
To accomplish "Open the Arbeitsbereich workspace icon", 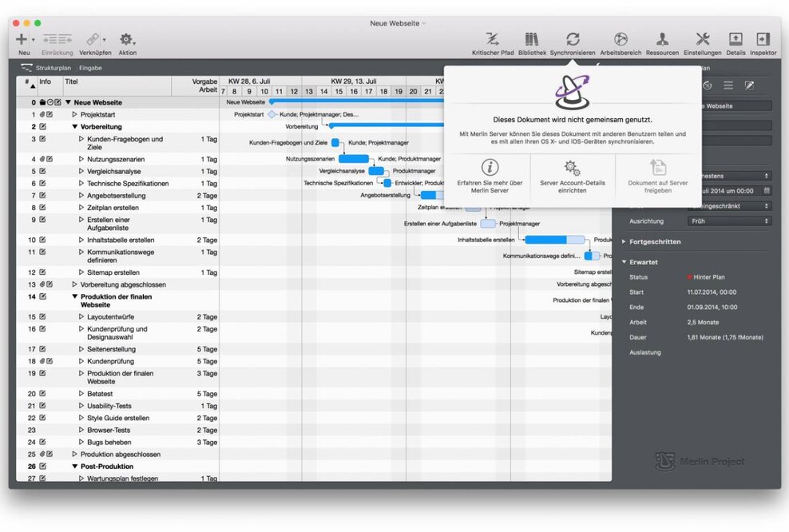I will (x=620, y=39).
